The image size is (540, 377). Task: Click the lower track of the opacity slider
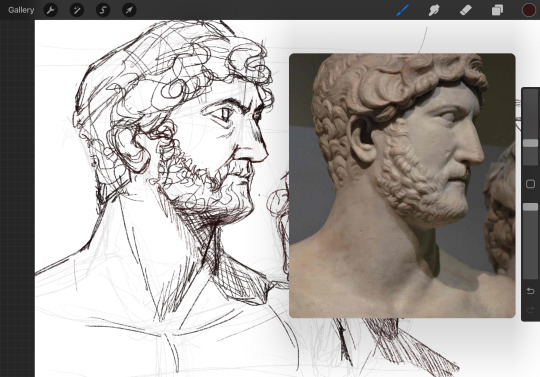click(x=530, y=244)
